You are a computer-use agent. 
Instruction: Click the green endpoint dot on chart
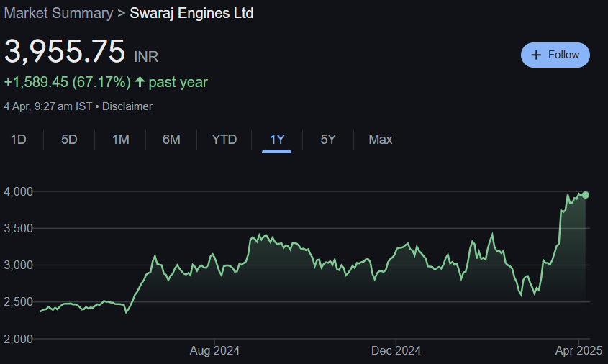pos(586,195)
